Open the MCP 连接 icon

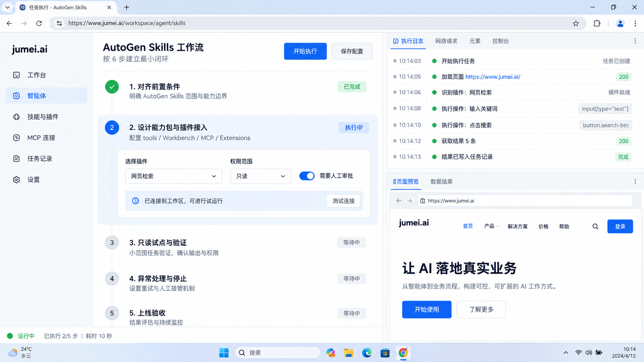coord(16,138)
